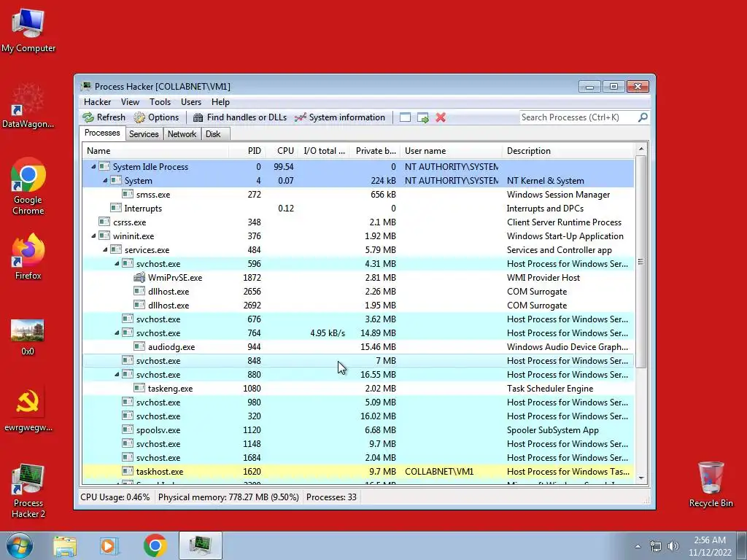Click the search magnifier icon
This screenshot has height=560, width=747.
coord(643,117)
